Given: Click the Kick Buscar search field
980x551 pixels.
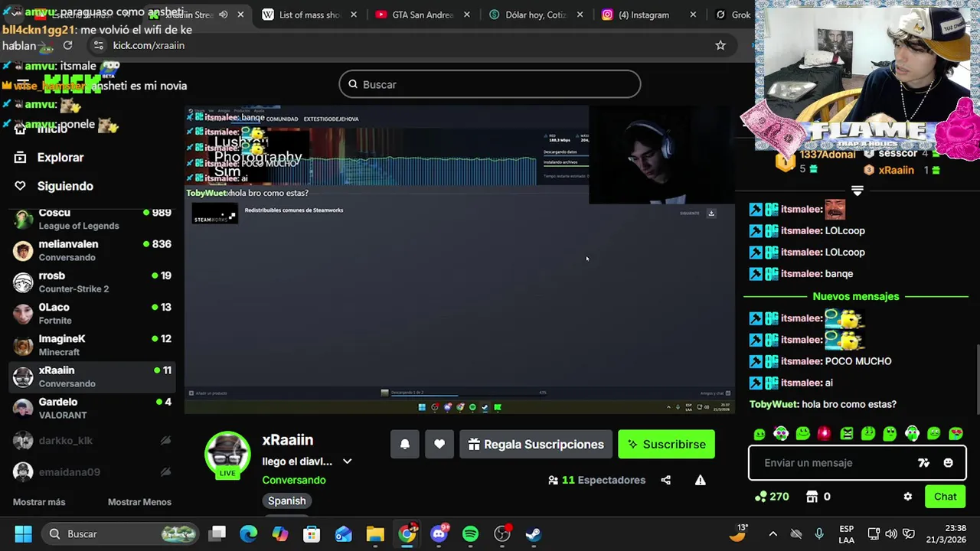Looking at the screenshot, I should coord(490,84).
